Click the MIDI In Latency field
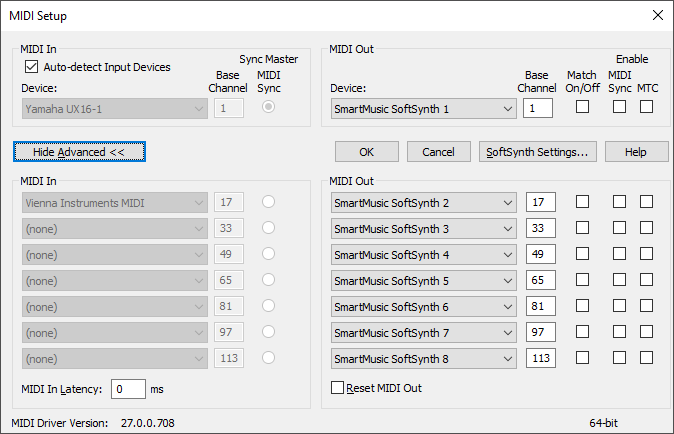Screen dimensions: 674x434 tap(127, 389)
